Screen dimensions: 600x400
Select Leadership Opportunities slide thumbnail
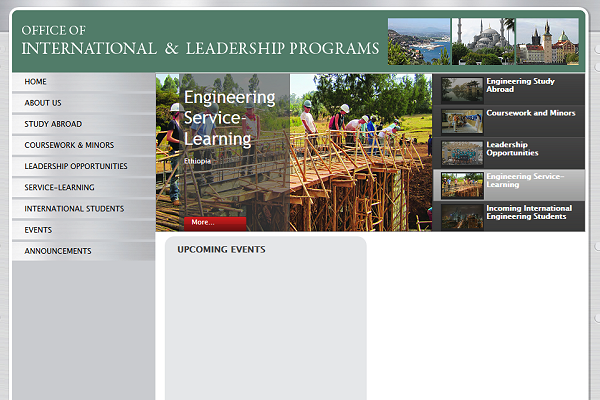click(x=462, y=153)
